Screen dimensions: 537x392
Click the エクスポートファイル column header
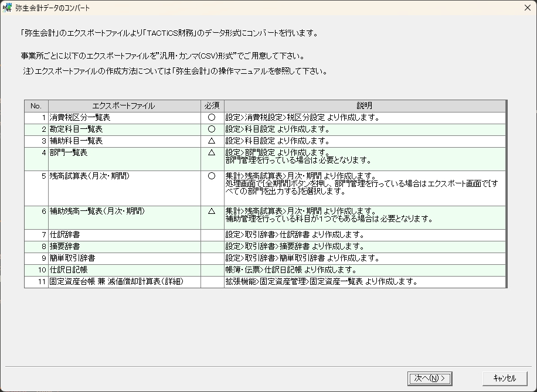[x=124, y=106]
